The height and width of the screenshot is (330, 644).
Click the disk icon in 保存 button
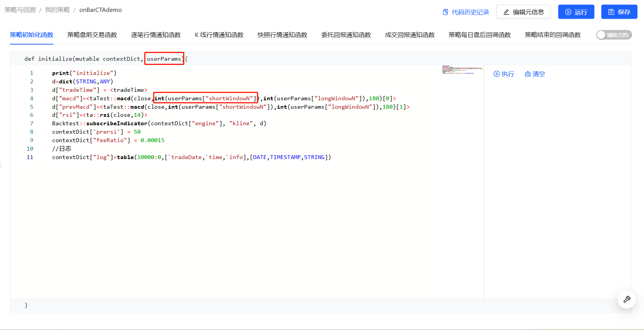click(x=611, y=12)
